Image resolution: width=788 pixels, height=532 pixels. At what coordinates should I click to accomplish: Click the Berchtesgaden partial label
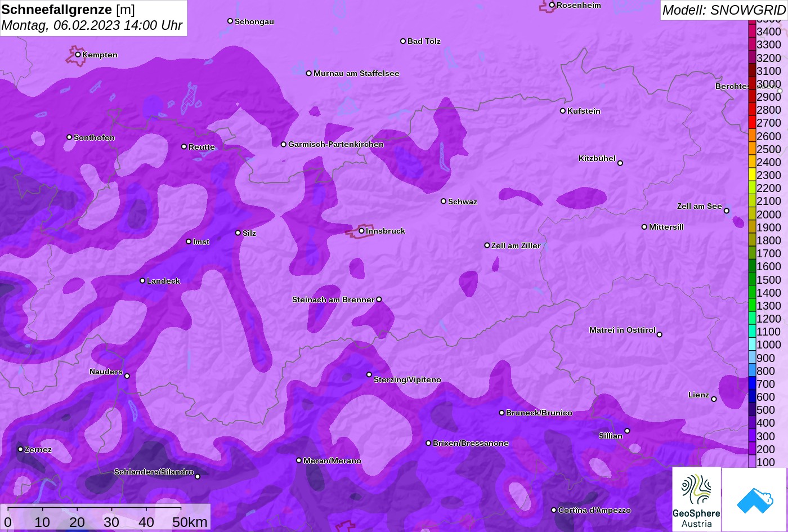(732, 86)
